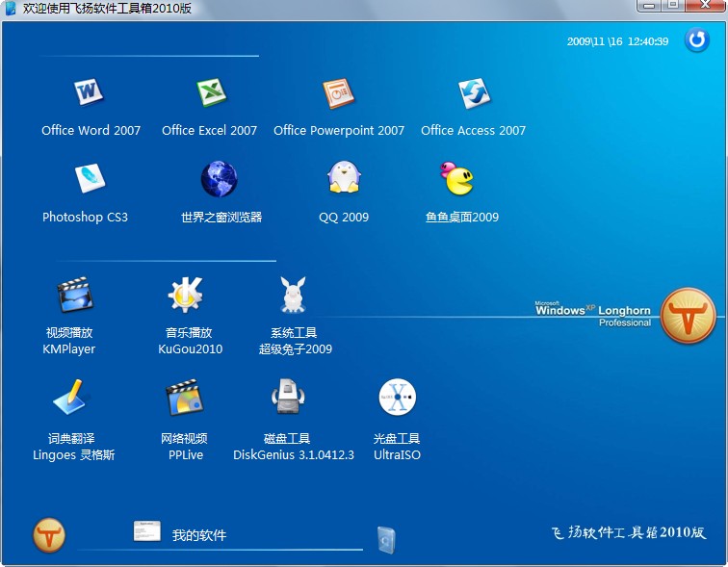Launch the KMPlayer video clapper icon
Screen dimensions: 728x567
pyautogui.click(x=75, y=295)
